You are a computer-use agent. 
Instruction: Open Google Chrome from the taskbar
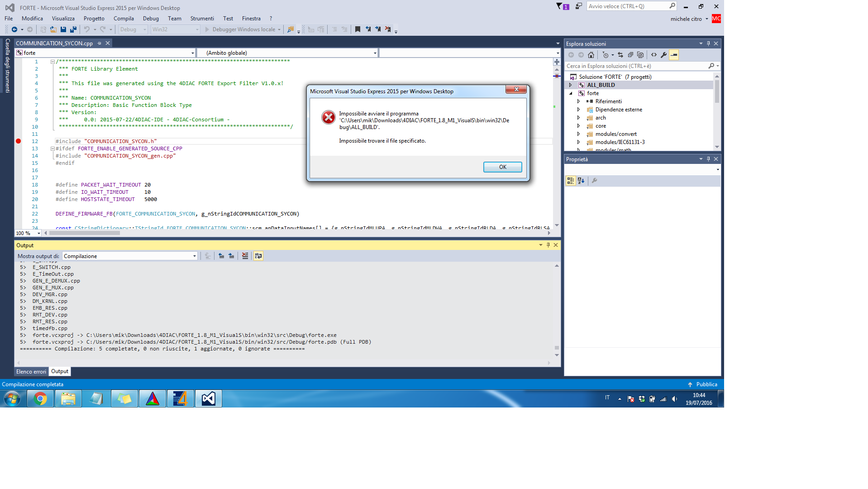[x=40, y=398]
